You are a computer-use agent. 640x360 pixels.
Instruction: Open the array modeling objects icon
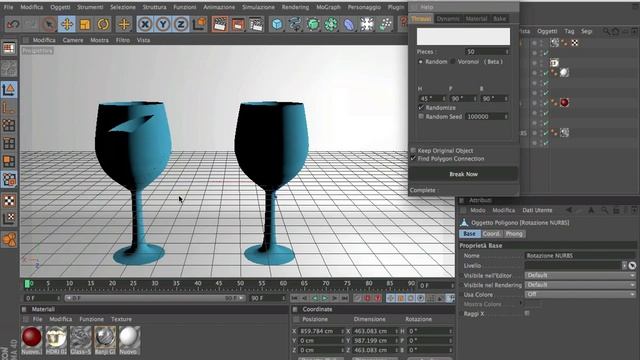[x=331, y=24]
